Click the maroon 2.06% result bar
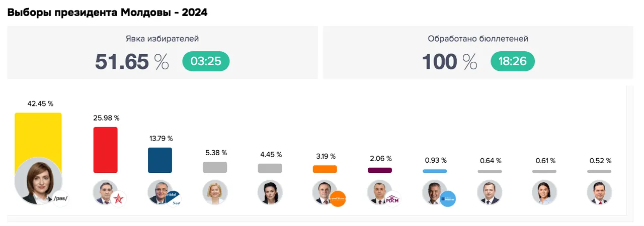The width and height of the screenshot is (644, 226). 380,171
